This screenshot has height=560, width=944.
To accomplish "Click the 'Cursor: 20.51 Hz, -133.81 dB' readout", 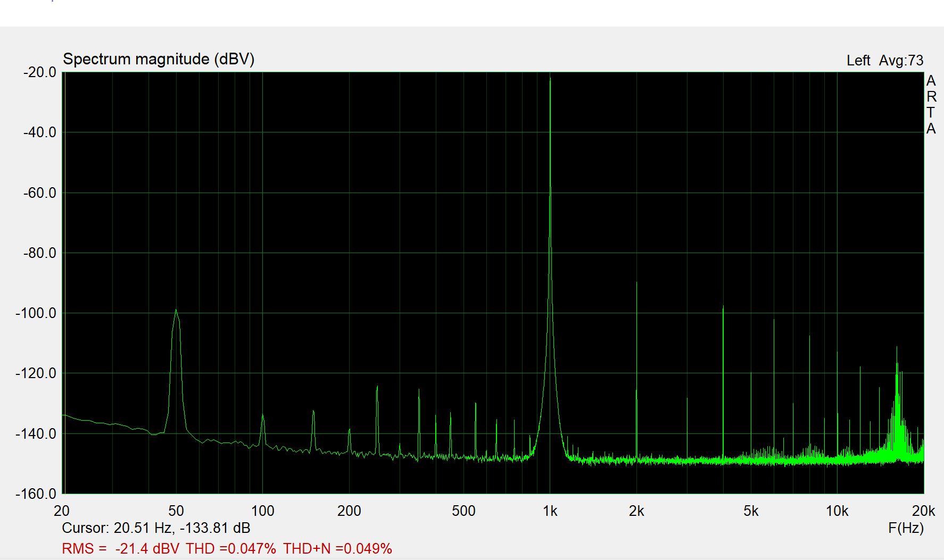I will [156, 528].
